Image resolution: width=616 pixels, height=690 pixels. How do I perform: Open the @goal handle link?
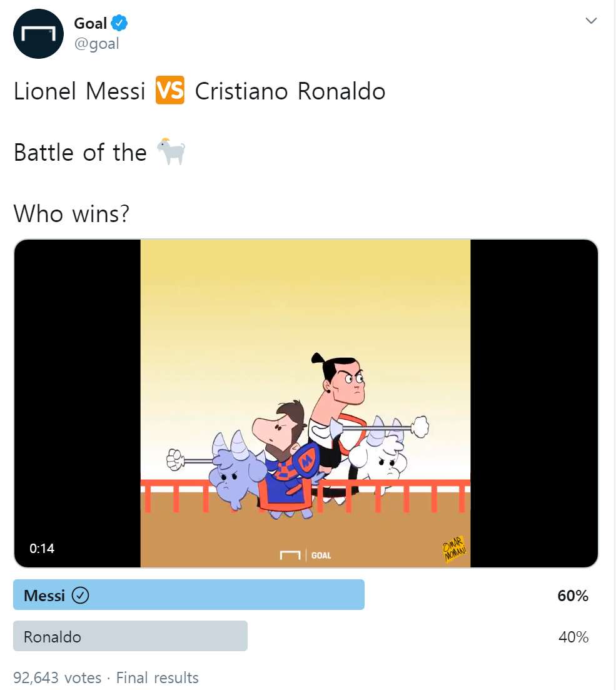(96, 43)
